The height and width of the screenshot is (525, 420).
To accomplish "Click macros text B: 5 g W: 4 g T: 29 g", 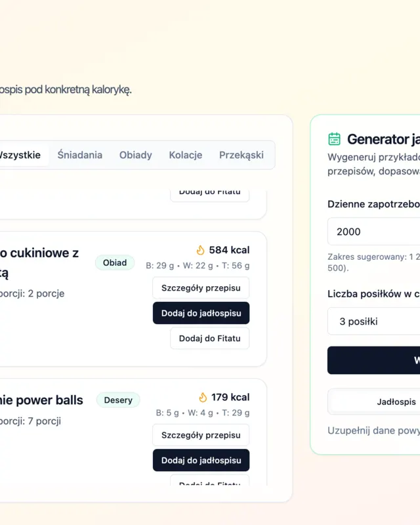I will pos(203,413).
